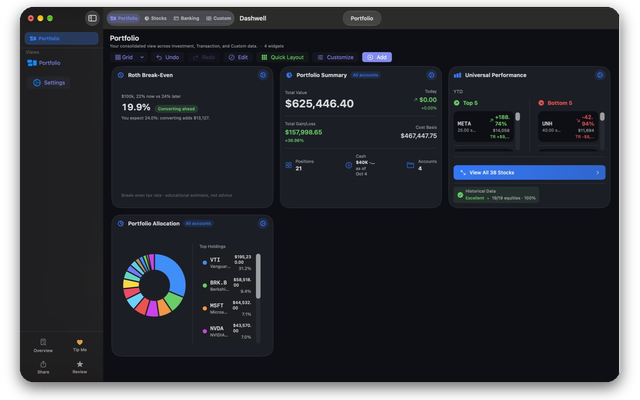Click the Universal Performance bar chart icon
The height and width of the screenshot is (400, 640).
click(x=458, y=75)
